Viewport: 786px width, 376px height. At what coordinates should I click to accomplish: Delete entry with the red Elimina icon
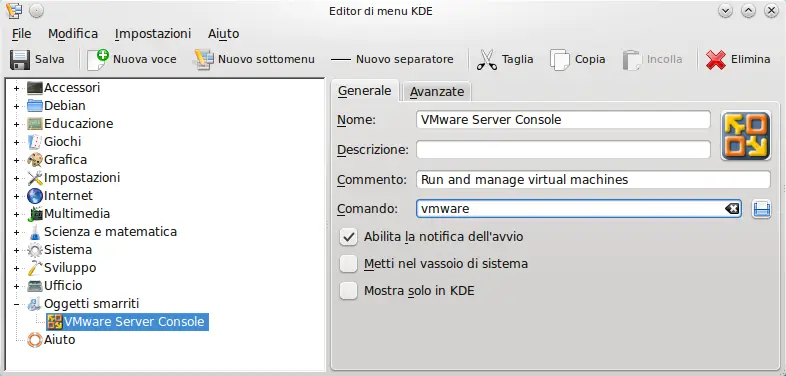pyautogui.click(x=716, y=60)
